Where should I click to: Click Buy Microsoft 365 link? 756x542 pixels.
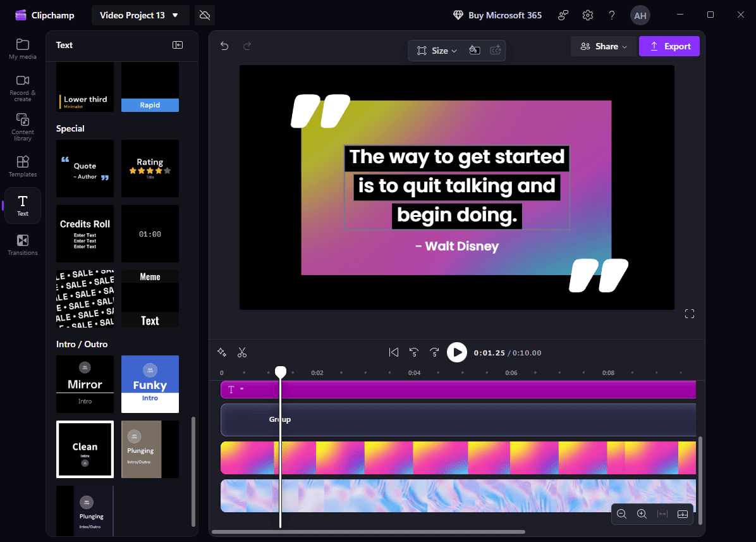click(x=497, y=15)
